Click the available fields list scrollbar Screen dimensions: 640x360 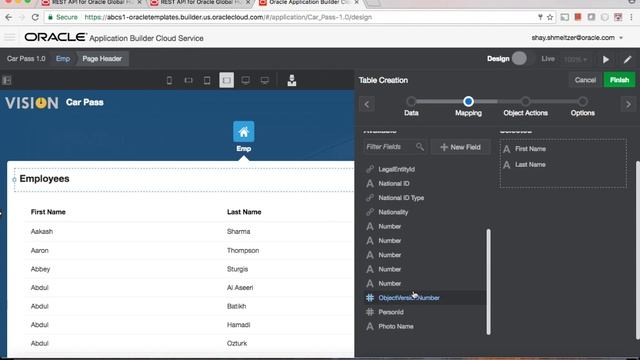click(x=489, y=282)
